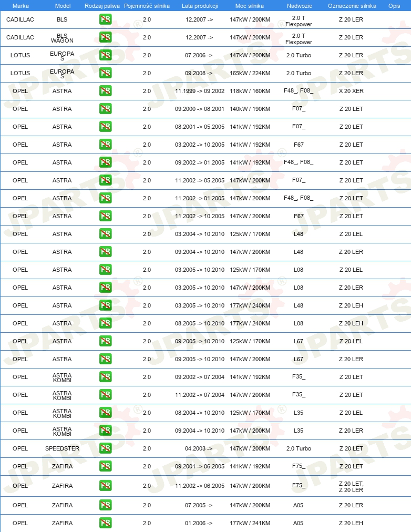Click the fuel icon for LOTUS EUROPA S 07.2006

[x=106, y=55]
